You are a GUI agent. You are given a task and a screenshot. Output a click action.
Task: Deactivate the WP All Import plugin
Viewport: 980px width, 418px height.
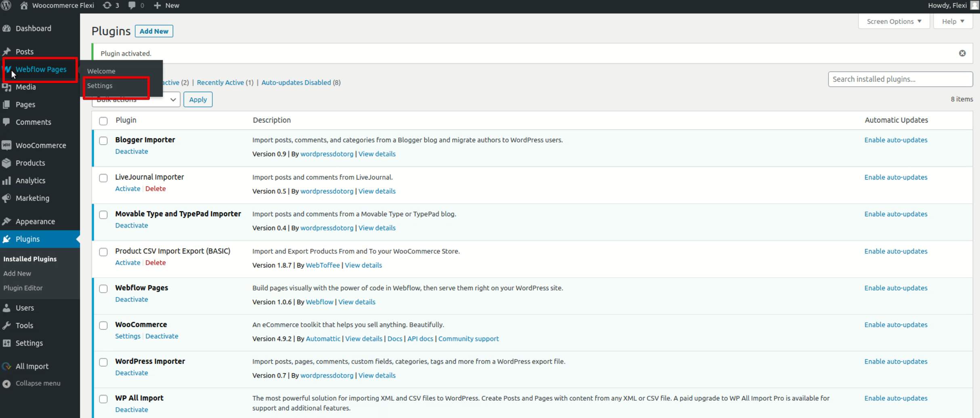[x=132, y=410]
